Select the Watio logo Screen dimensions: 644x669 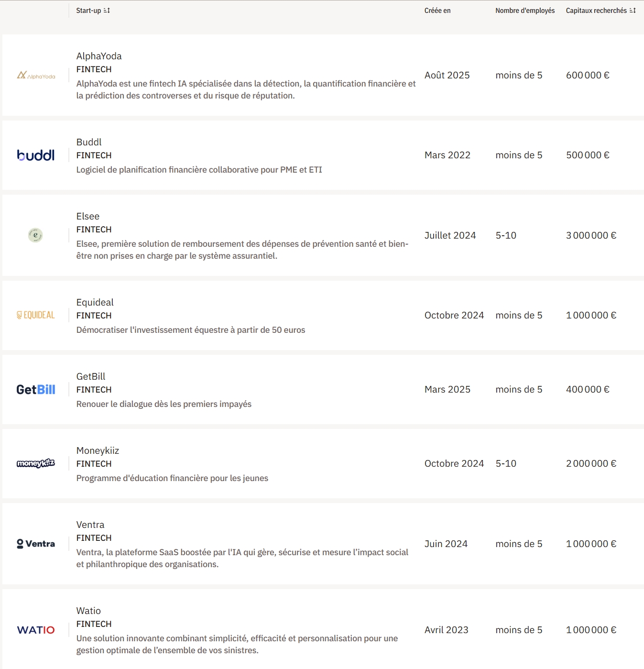[36, 630]
